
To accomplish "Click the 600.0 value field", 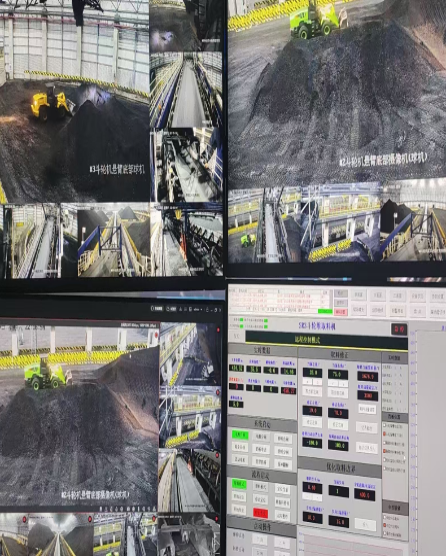I will (x=364, y=494).
